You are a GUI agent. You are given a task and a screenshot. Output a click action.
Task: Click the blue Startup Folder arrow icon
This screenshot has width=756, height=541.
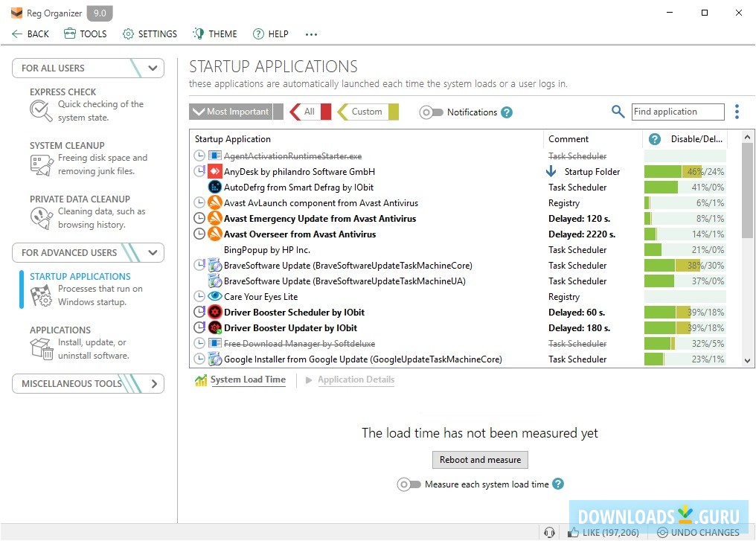(x=551, y=171)
